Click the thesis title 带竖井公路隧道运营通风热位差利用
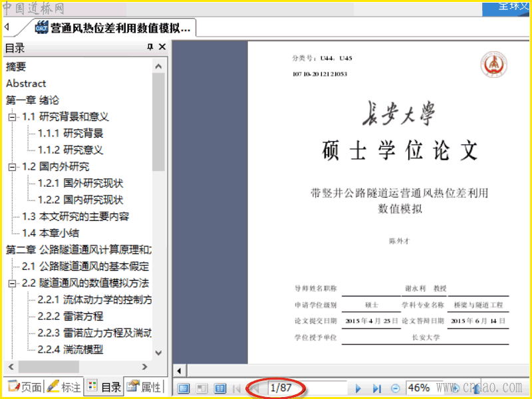 pos(400,193)
